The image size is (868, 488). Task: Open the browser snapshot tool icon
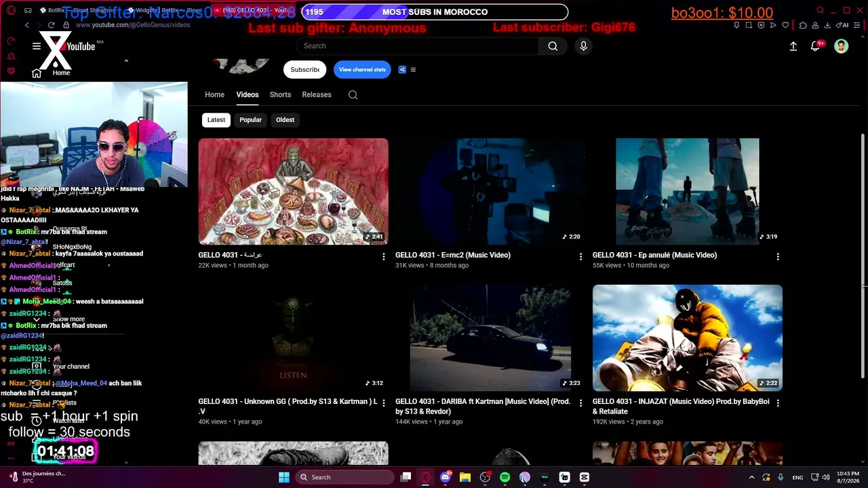coord(749,25)
